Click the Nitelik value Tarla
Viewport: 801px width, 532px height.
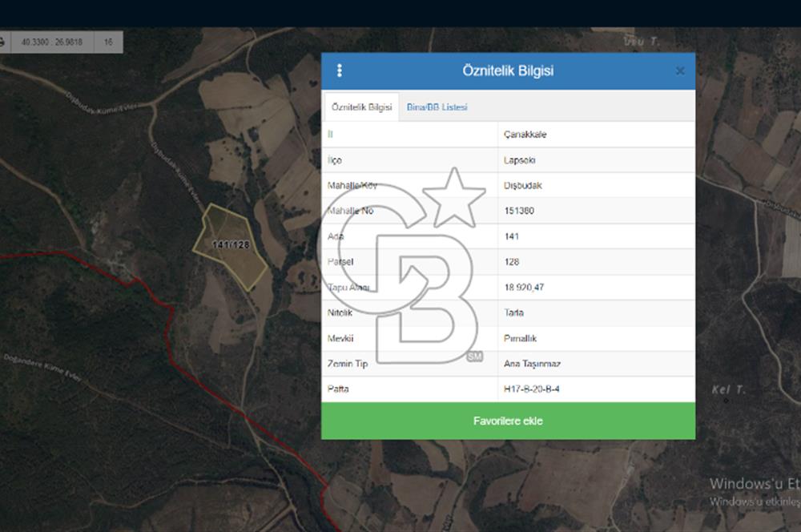[513, 312]
